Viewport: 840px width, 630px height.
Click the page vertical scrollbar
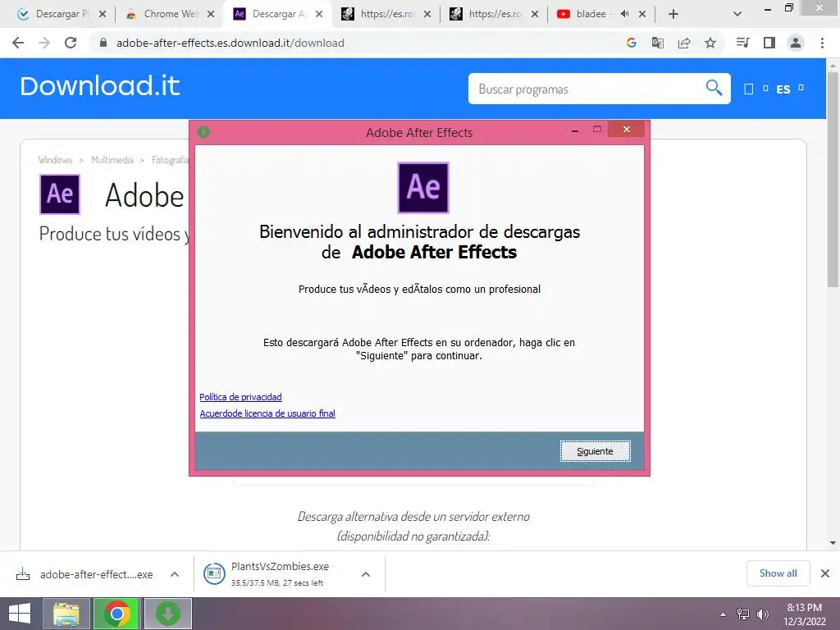(x=833, y=180)
